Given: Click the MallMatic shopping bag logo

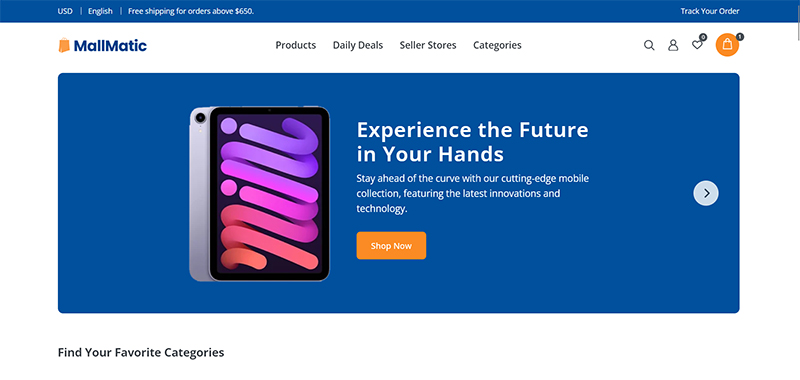Looking at the screenshot, I should (x=64, y=45).
